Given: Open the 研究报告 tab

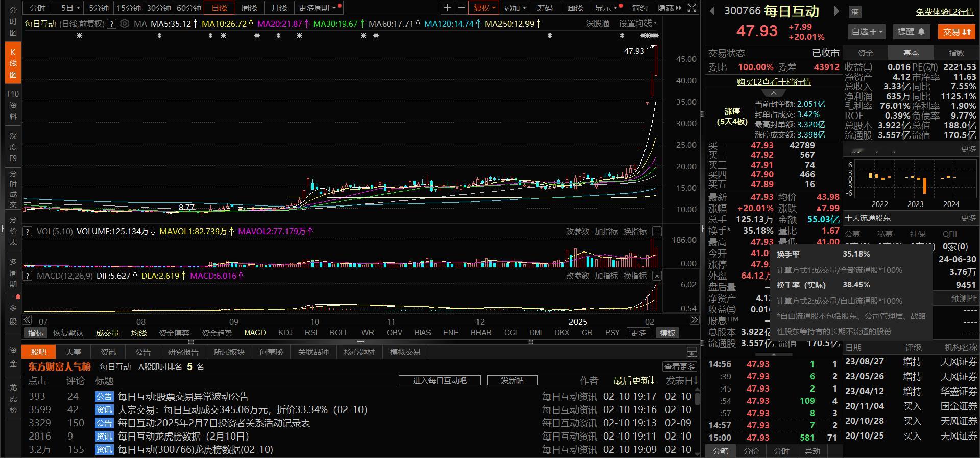Looking at the screenshot, I should [183, 352].
